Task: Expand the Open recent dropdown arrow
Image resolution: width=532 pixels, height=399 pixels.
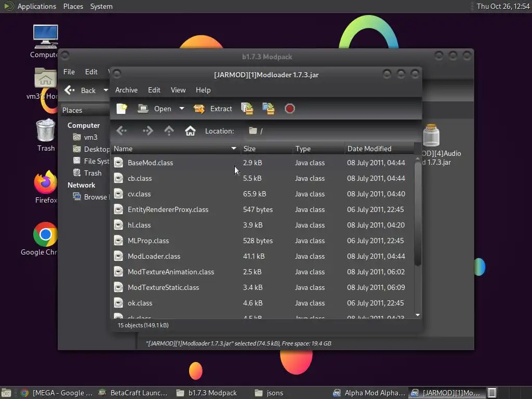Action: click(182, 109)
